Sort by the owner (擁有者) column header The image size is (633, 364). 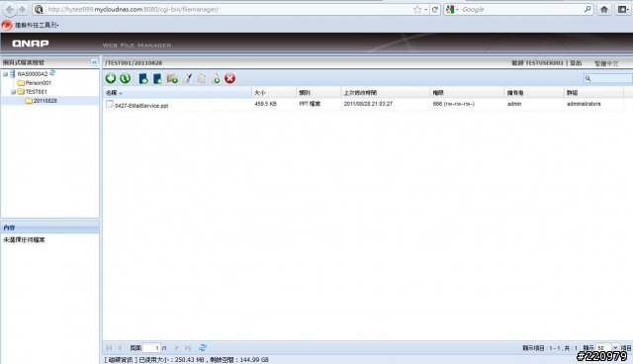(534, 93)
